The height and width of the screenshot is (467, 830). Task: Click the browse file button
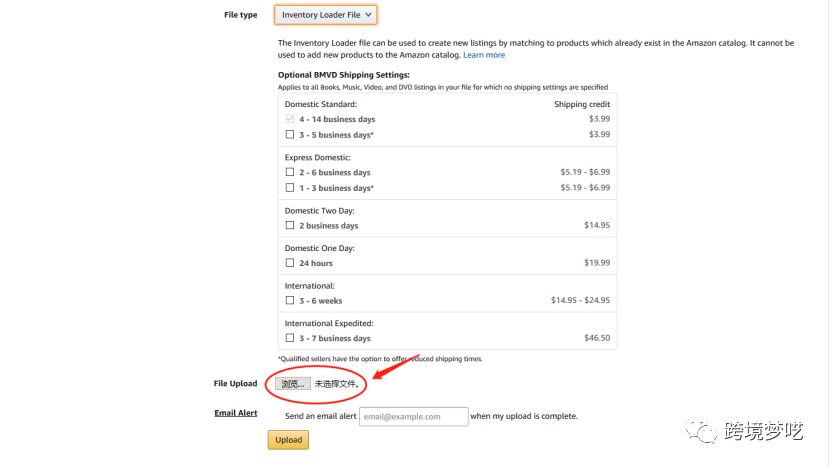point(292,383)
